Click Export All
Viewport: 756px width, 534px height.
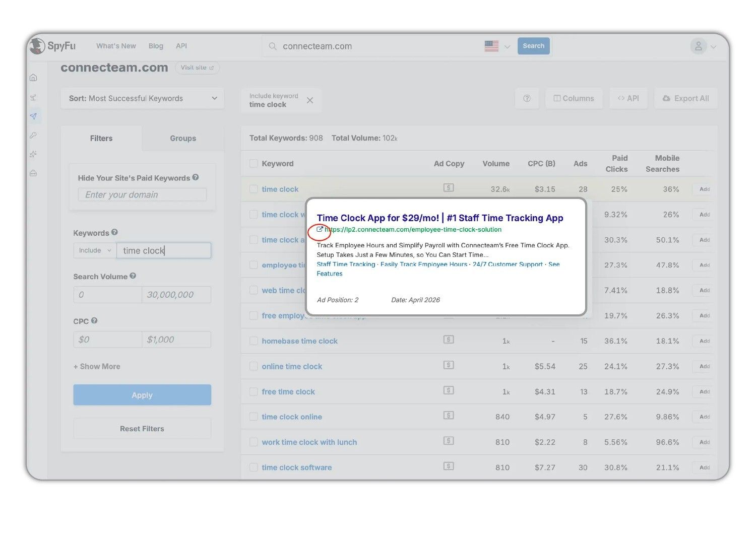point(686,98)
